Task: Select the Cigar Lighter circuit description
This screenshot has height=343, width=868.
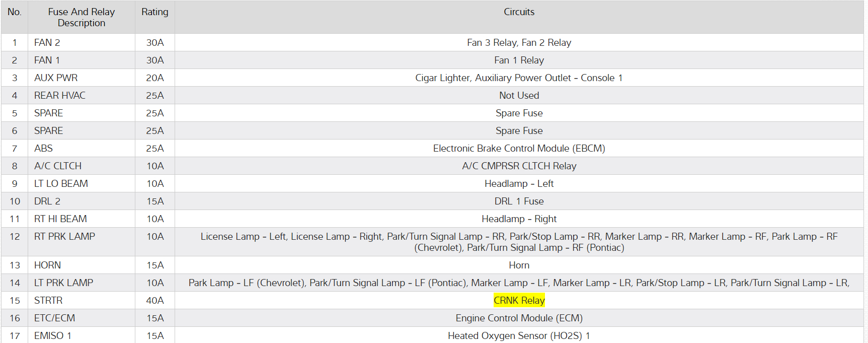Action: click(519, 78)
